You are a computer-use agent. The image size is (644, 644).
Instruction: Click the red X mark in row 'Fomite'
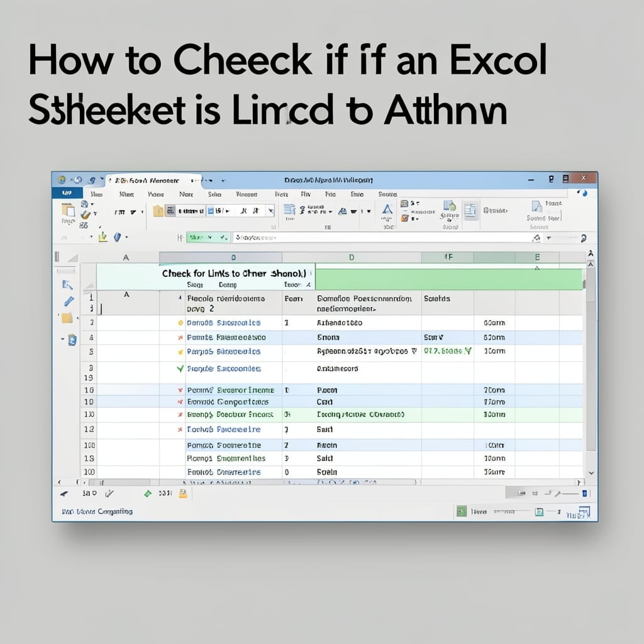pyautogui.click(x=180, y=338)
